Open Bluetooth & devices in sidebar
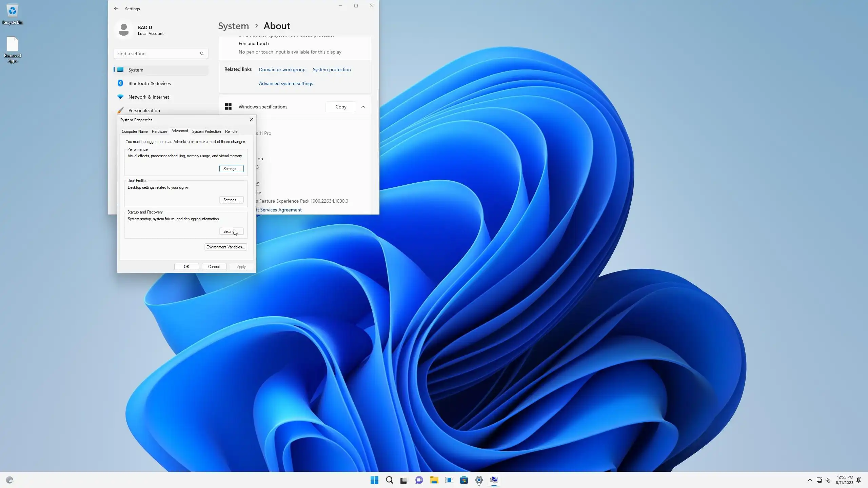The image size is (868, 488). click(x=150, y=83)
